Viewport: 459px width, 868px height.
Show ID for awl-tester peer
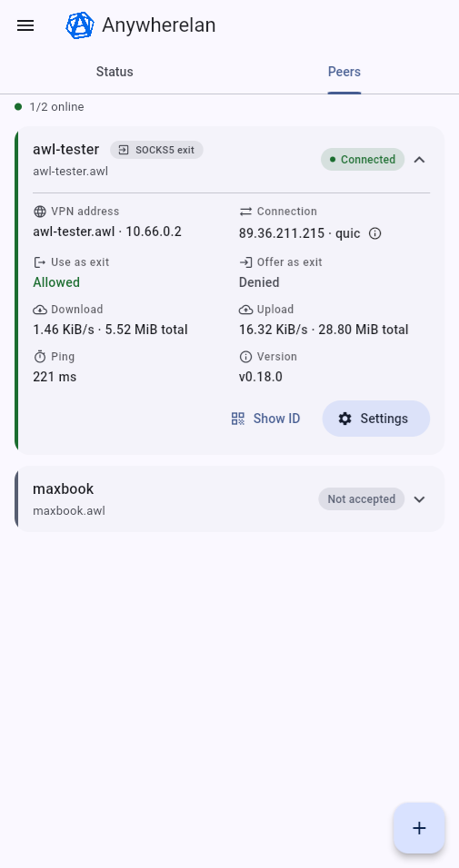pos(265,419)
